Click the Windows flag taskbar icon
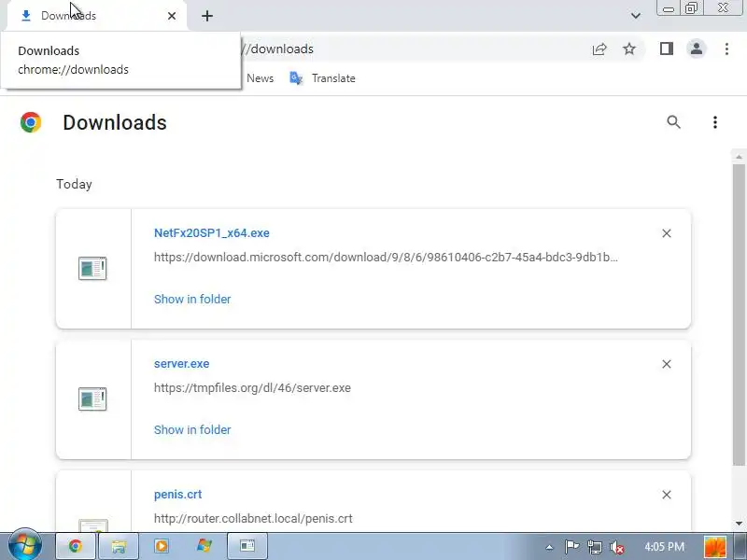Image resolution: width=747 pixels, height=560 pixels. point(204,546)
